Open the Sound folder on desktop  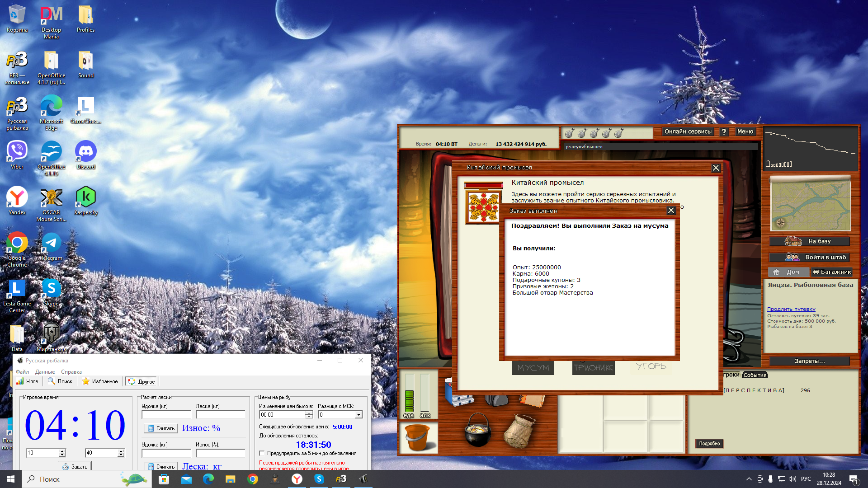pos(86,64)
